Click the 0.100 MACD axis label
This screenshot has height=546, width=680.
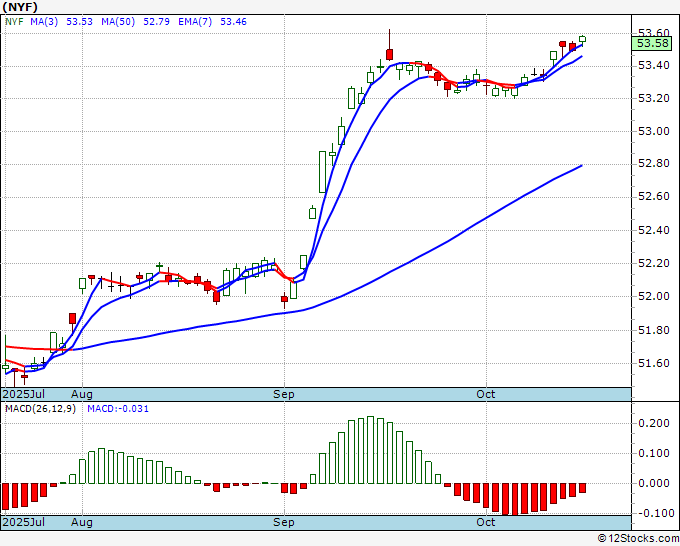[x=654, y=453]
